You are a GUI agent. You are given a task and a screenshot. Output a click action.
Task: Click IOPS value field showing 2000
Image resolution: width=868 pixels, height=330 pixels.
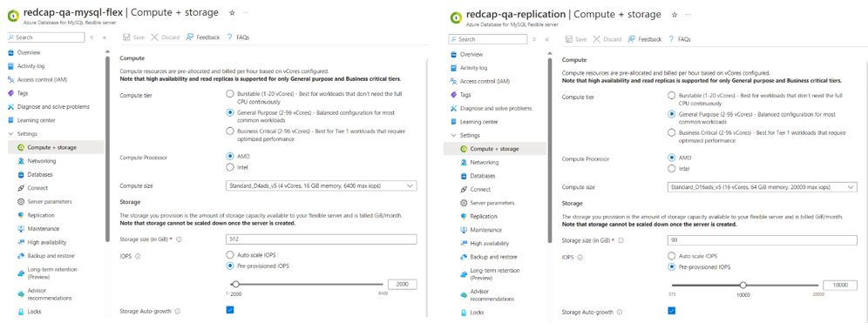click(x=402, y=284)
